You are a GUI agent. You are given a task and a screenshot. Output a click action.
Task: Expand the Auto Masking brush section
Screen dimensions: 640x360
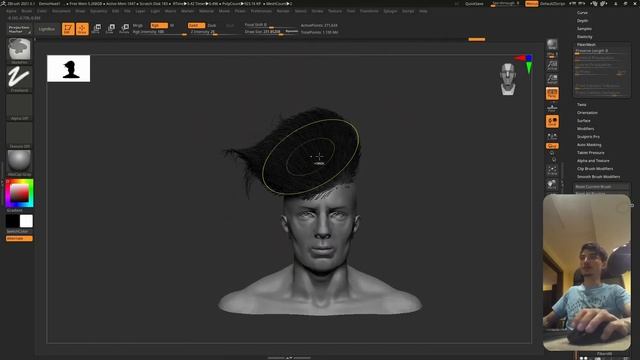point(589,144)
